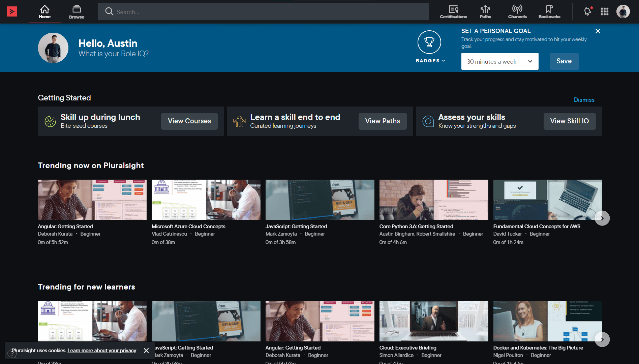Click inside the Search field
Viewport: 639px width, 364px height.
pos(263,11)
